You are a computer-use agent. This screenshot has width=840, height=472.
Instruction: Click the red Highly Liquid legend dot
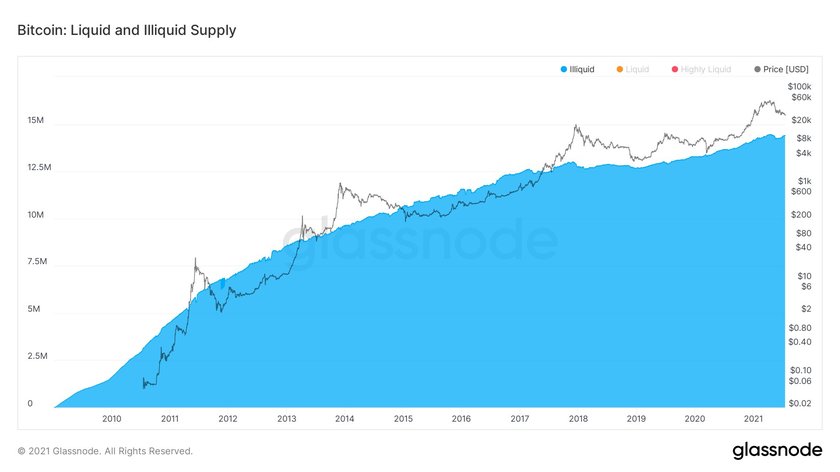pos(674,69)
